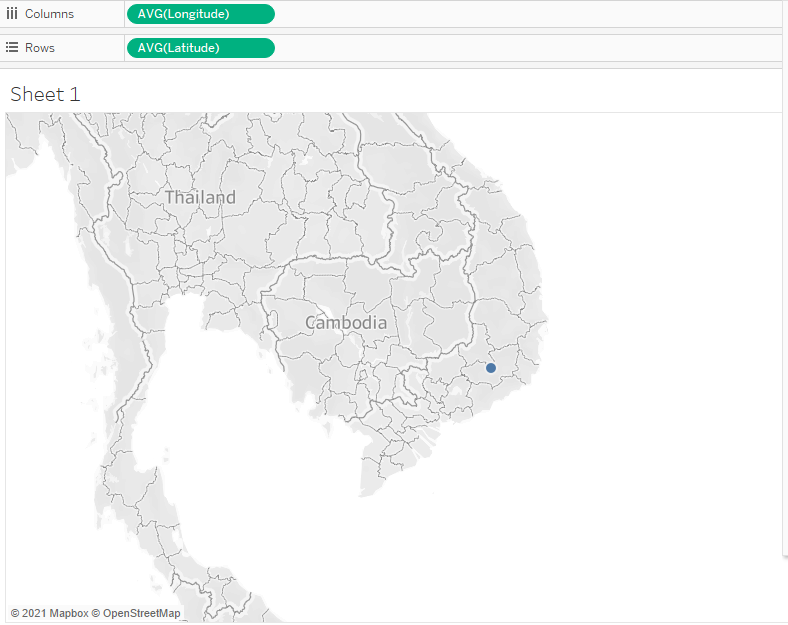Select the AVG(Longitude) pill

(200, 14)
